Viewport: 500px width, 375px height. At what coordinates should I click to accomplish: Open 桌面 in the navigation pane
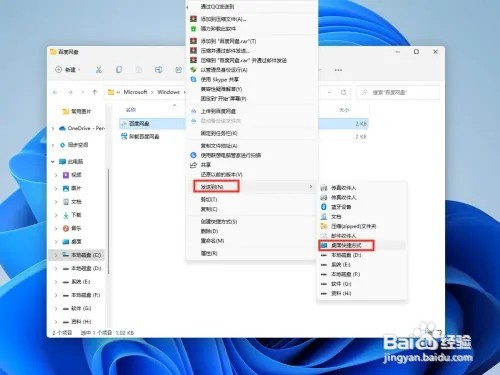point(72,242)
